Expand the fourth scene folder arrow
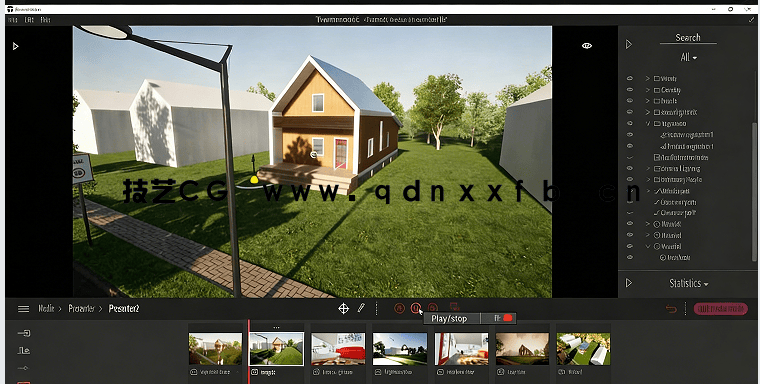The image size is (760, 384). click(x=648, y=112)
